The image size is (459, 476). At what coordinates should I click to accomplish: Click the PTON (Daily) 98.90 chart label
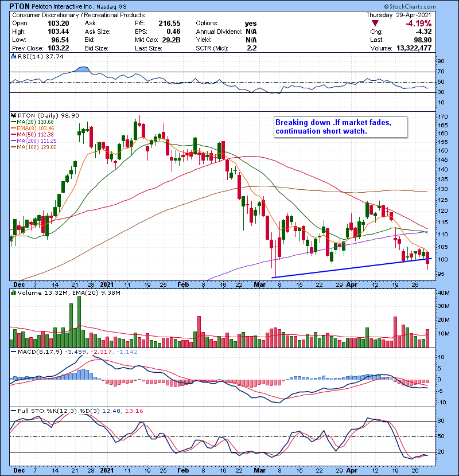pos(48,115)
